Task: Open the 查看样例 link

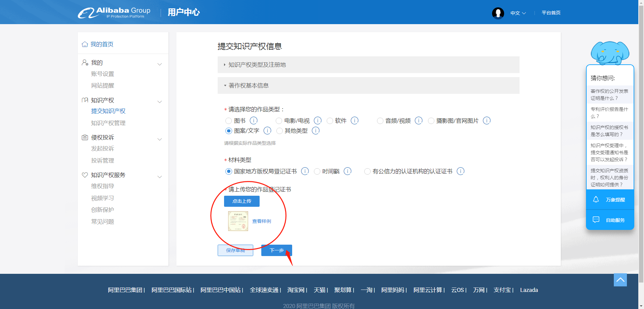Action: [x=262, y=221]
